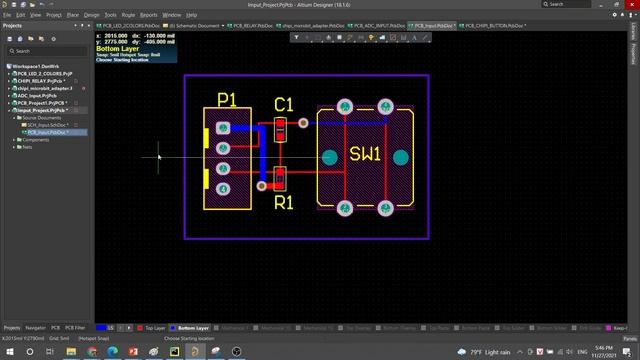Expand the ADC_Input.PrjPcb project
This screenshot has height=360, width=640.
[x=9, y=96]
